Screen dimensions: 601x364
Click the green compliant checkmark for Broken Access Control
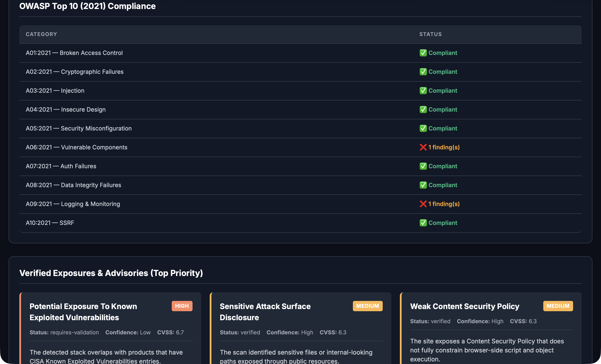tap(423, 53)
